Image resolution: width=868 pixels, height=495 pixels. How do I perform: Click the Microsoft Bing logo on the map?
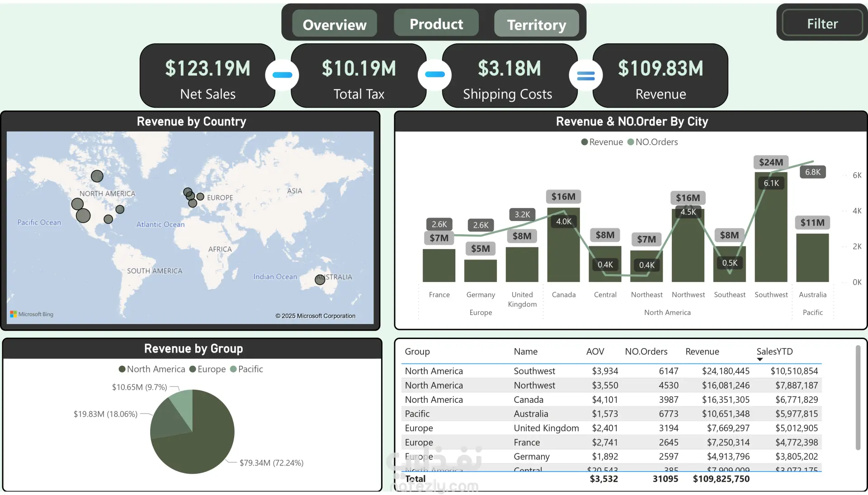point(32,314)
